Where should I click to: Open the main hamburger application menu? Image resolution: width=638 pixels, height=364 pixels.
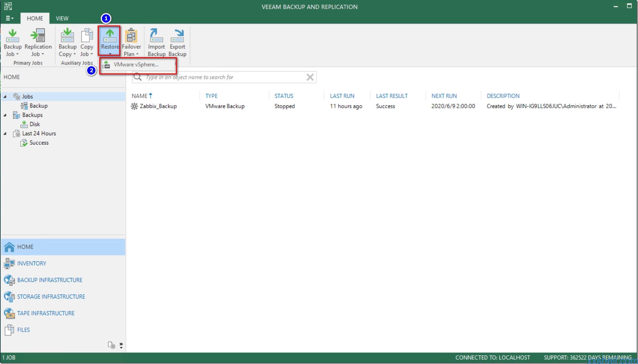9,18
